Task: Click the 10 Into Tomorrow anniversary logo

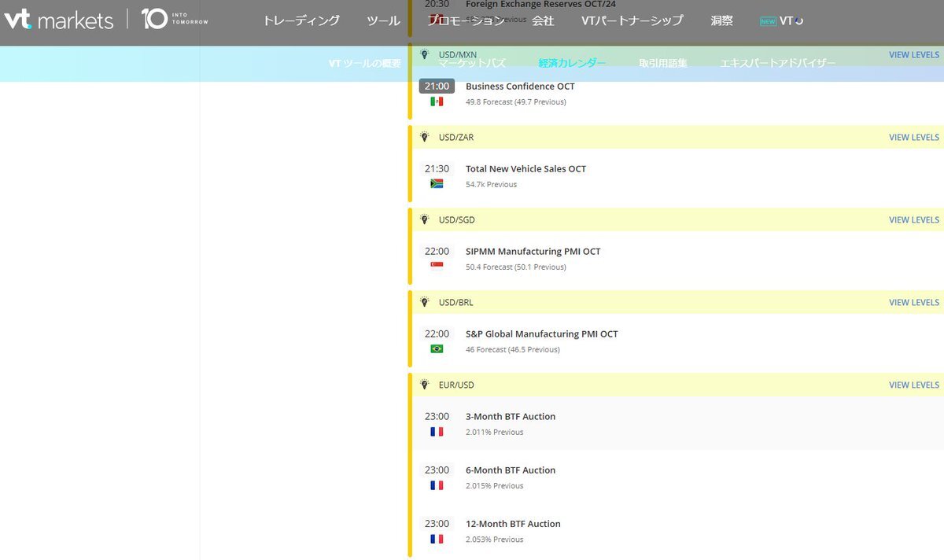Action: point(175,19)
